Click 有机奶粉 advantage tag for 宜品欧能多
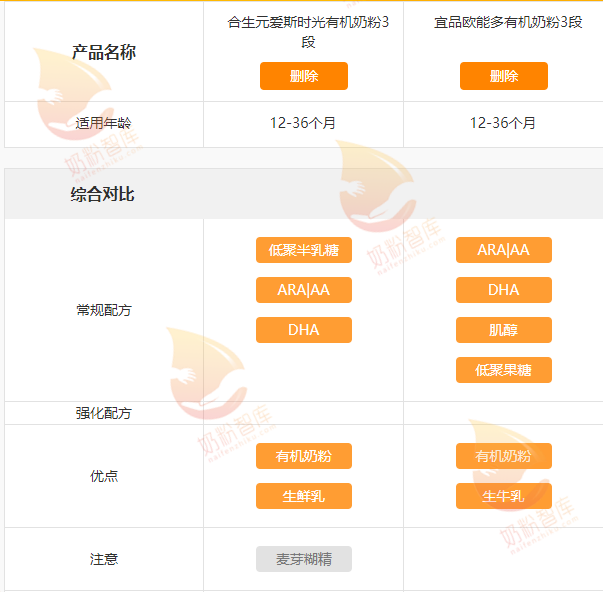Image resolution: width=603 pixels, height=592 pixels. 503,456
